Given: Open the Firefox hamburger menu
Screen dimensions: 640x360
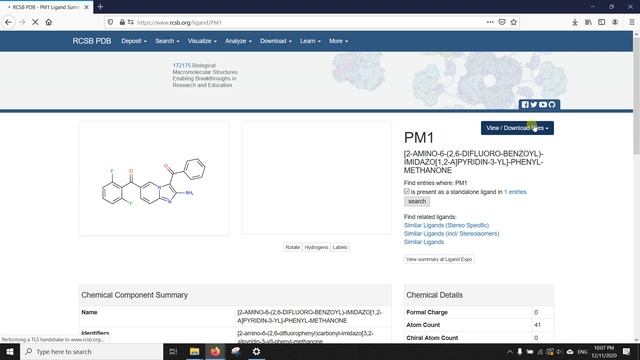Looking at the screenshot, I should point(631,22).
